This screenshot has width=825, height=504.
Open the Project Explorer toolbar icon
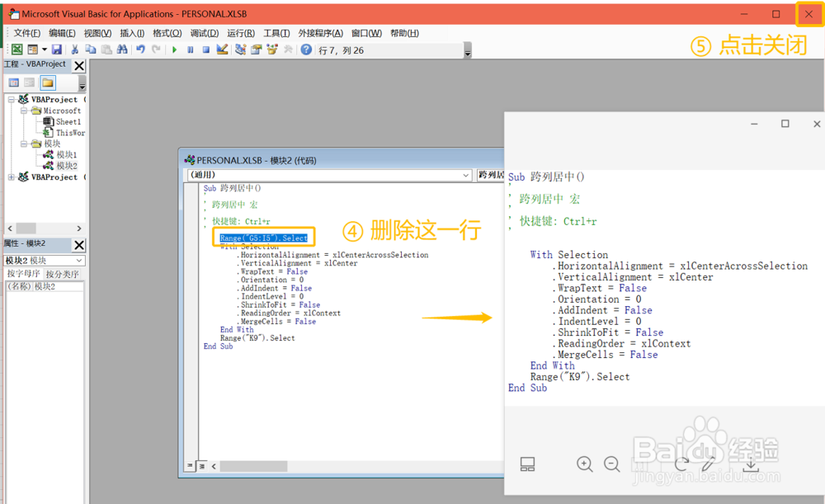tap(240, 49)
